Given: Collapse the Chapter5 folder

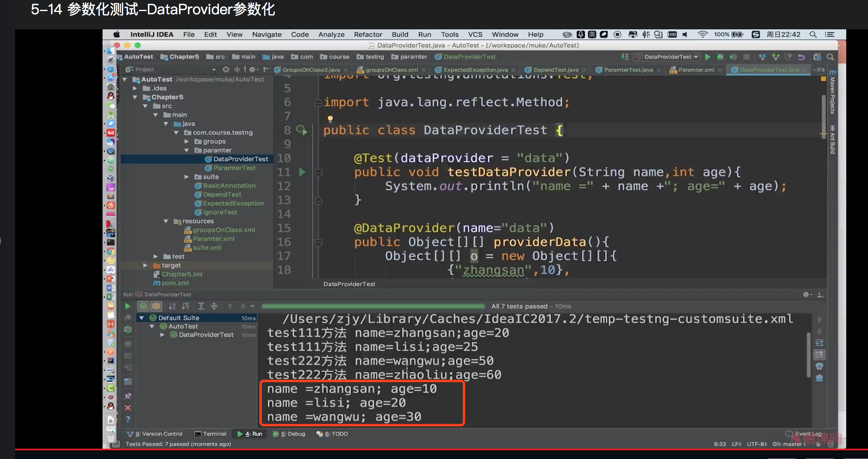Looking at the screenshot, I should click(x=135, y=97).
